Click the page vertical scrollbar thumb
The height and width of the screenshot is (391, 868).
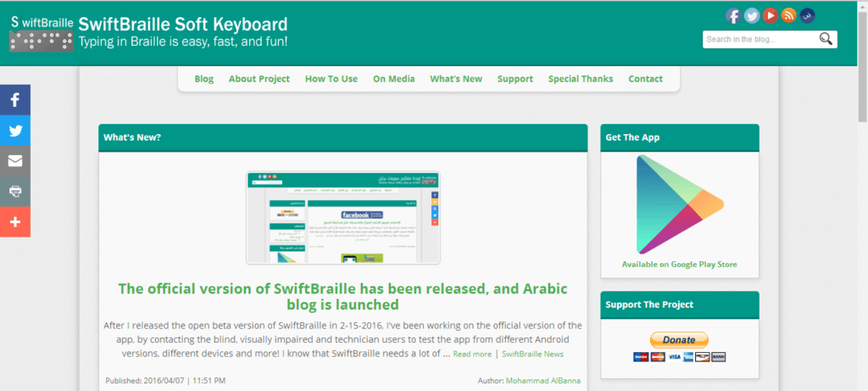click(x=862, y=65)
